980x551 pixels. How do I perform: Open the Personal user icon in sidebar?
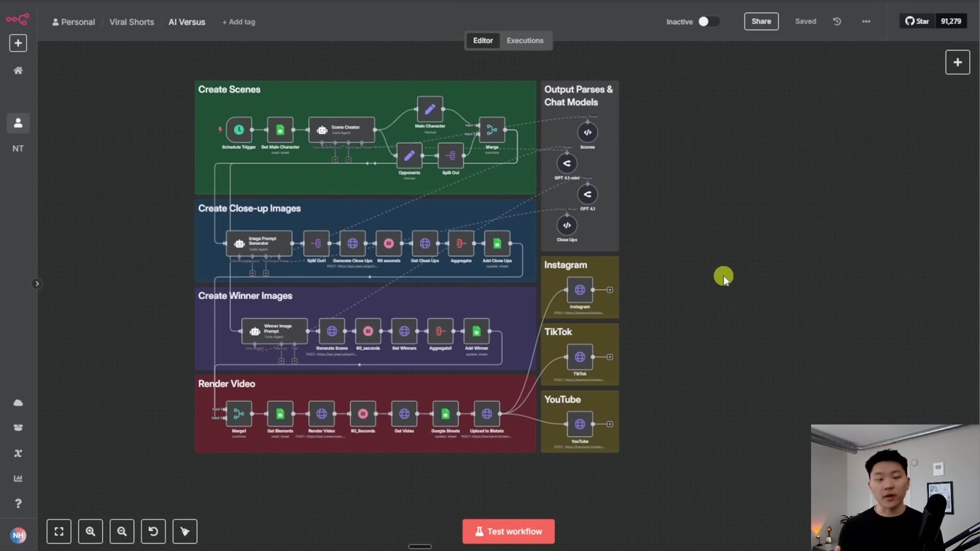click(18, 123)
